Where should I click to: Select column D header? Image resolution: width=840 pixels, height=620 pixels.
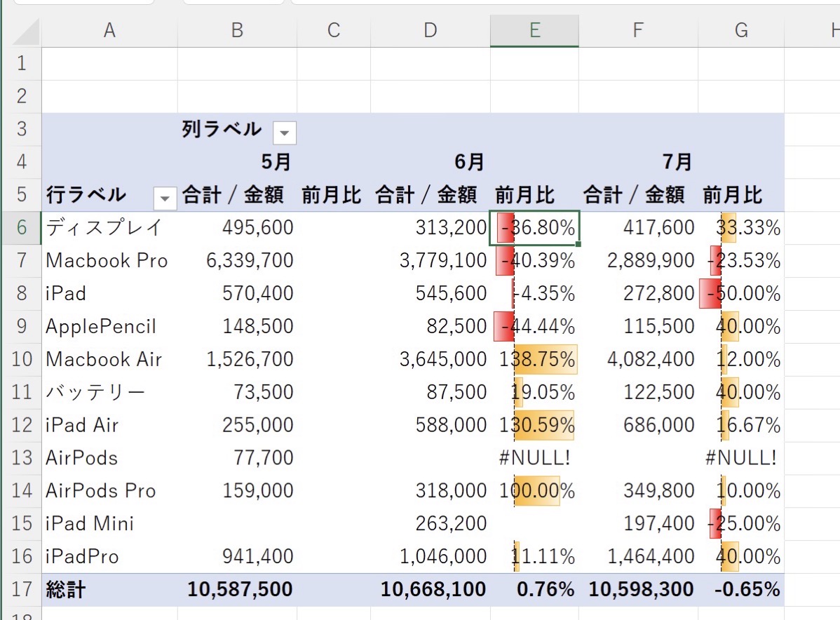point(431,31)
